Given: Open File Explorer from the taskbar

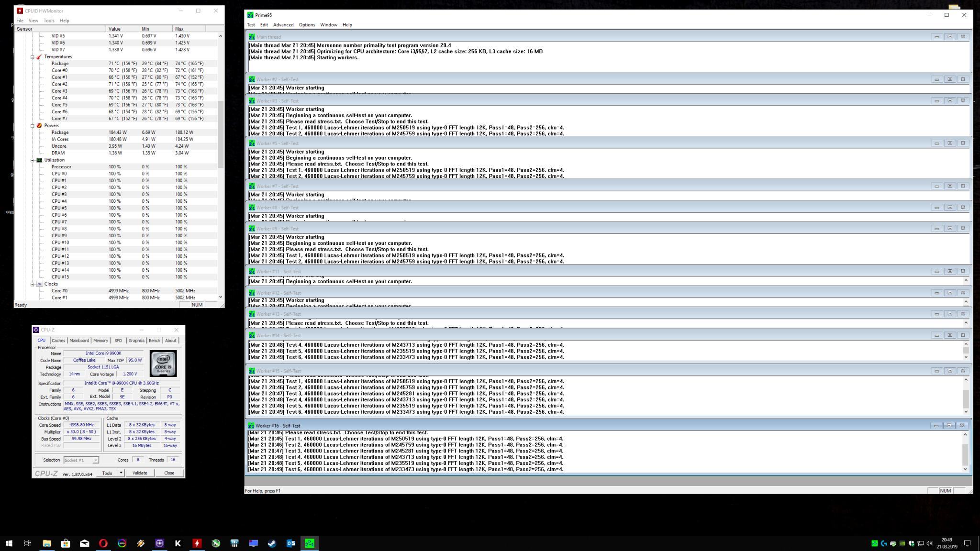Looking at the screenshot, I should coord(47,543).
